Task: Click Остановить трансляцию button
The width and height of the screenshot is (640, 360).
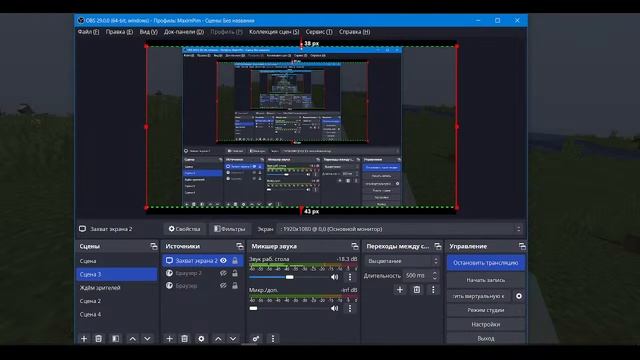Action: pos(486,263)
